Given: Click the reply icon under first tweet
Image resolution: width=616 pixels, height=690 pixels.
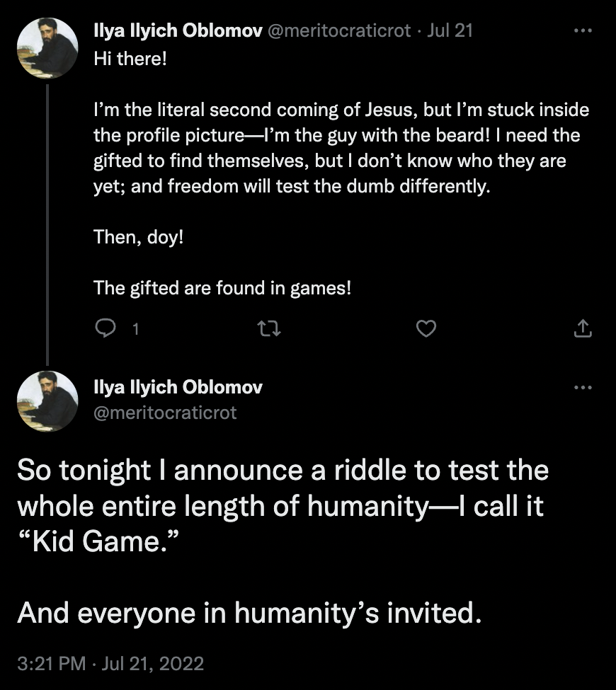Looking at the screenshot, I should coord(105,328).
